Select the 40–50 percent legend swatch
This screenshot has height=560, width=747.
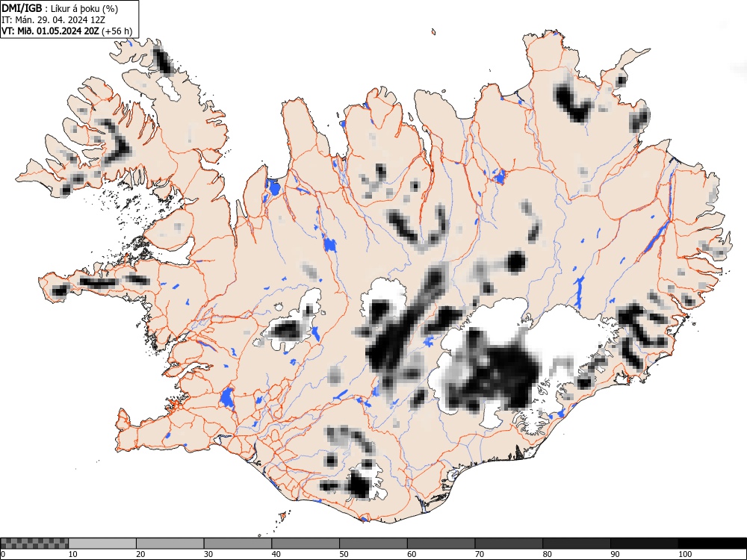(306, 544)
